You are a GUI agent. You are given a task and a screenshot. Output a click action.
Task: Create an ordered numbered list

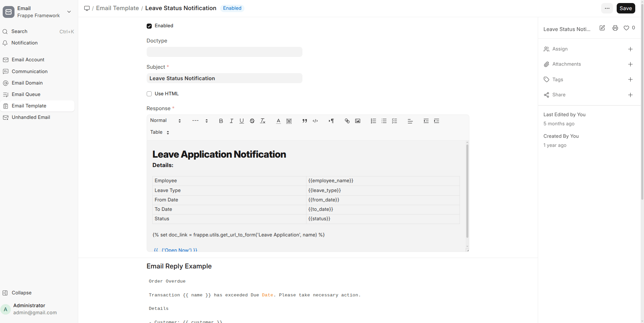click(x=373, y=121)
